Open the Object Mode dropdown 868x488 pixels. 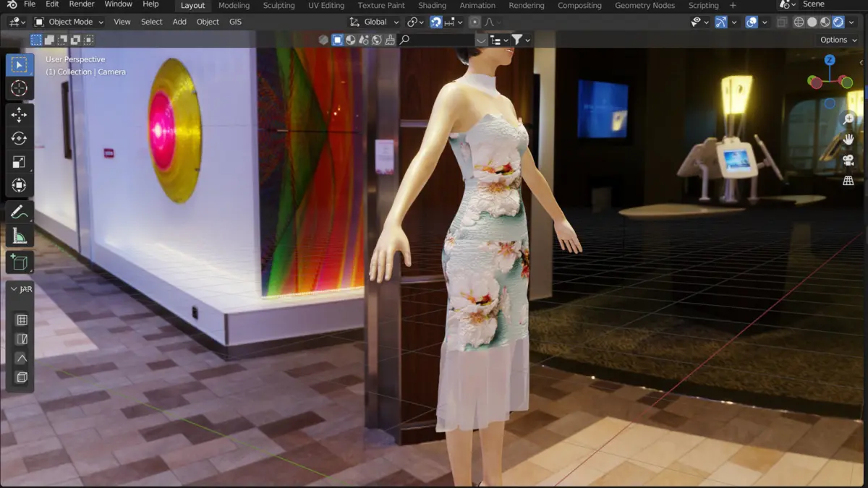[69, 22]
